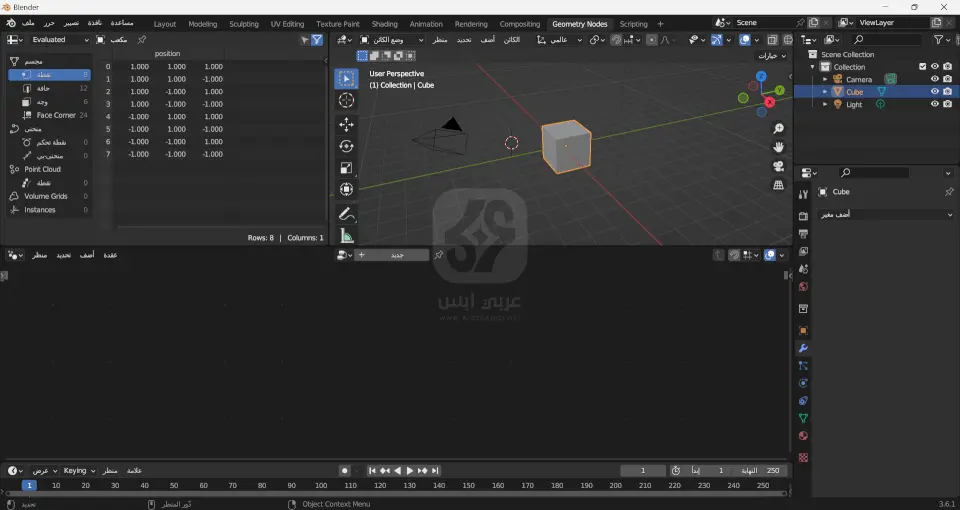Switch to the Shading workspace tab
This screenshot has width=960, height=510.
[384, 24]
